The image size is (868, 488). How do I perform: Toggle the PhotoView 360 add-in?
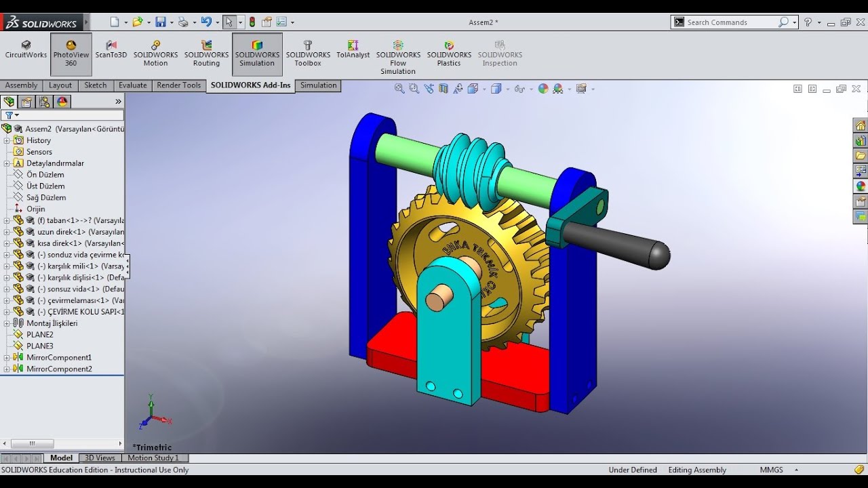[71, 54]
